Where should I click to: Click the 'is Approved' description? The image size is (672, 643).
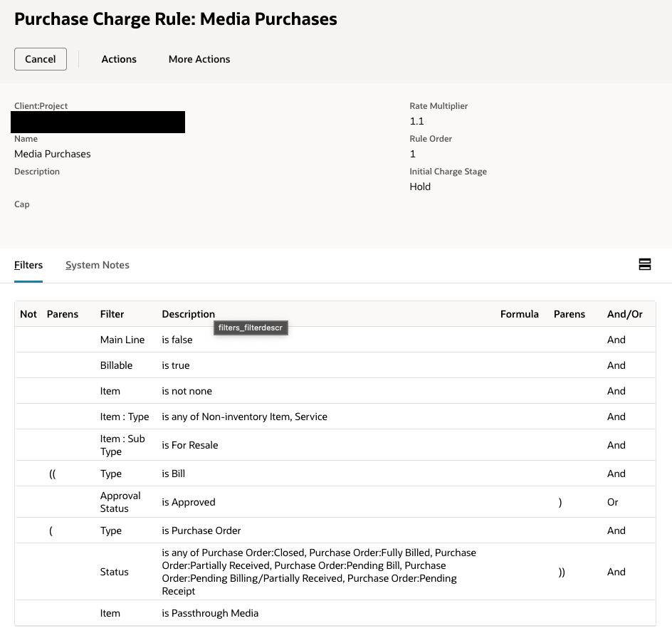[x=189, y=502]
